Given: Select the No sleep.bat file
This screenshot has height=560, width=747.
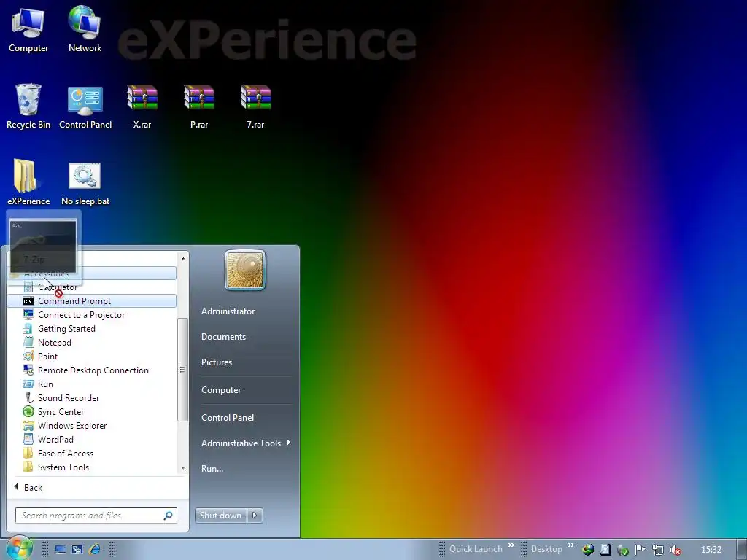Looking at the screenshot, I should 85,184.
